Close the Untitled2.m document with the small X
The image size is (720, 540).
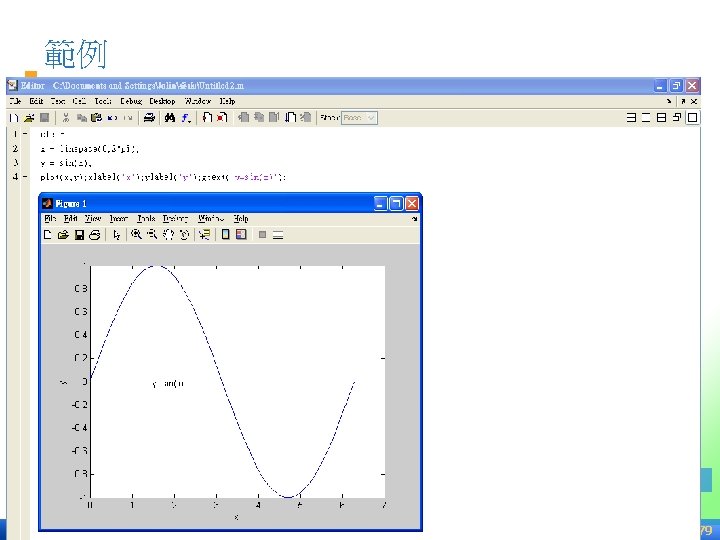coord(694,101)
